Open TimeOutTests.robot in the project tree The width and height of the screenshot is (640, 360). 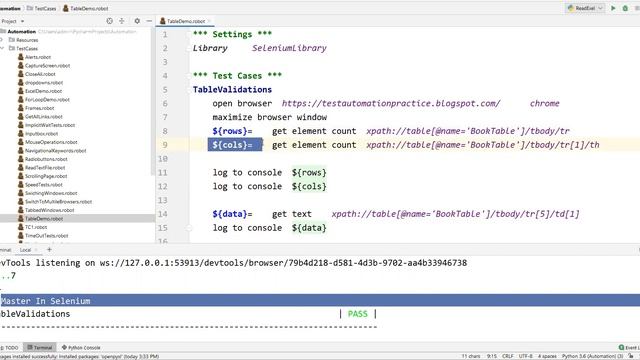(x=47, y=236)
